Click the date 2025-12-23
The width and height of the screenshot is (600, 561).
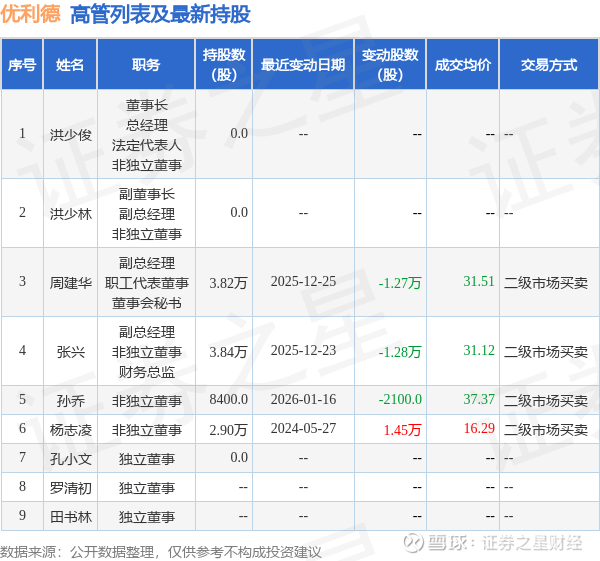coord(303,350)
